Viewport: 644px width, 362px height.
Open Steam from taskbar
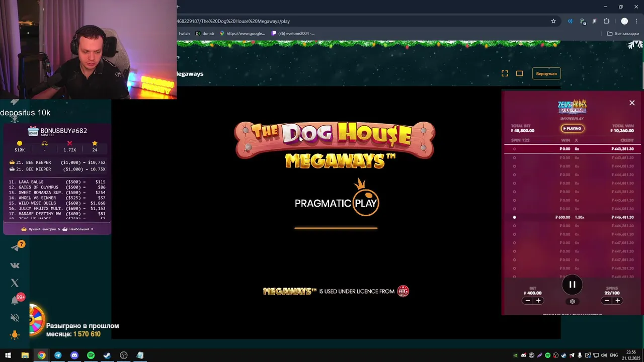coord(107,355)
